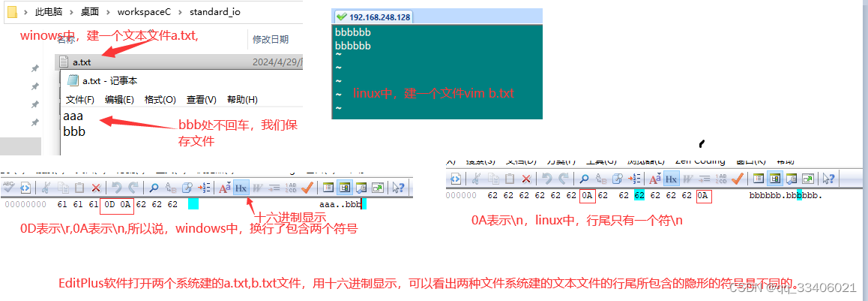Open Replace icon in a.txt EditPlus toolbar
Screen dimensions: 868x301
point(171,188)
